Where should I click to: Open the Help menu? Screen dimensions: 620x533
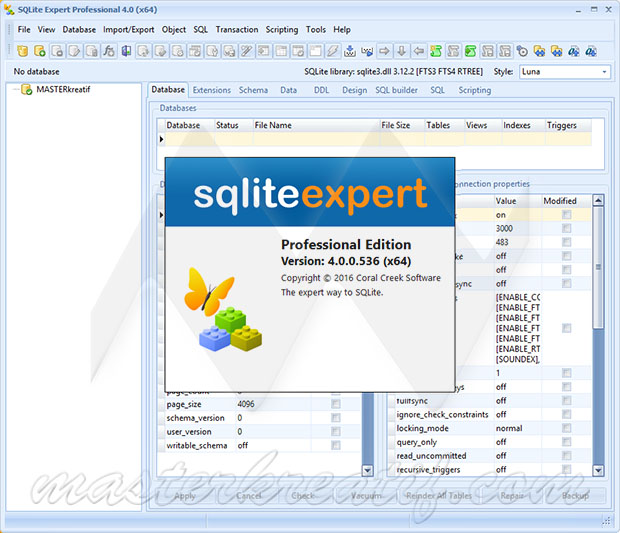(x=342, y=30)
